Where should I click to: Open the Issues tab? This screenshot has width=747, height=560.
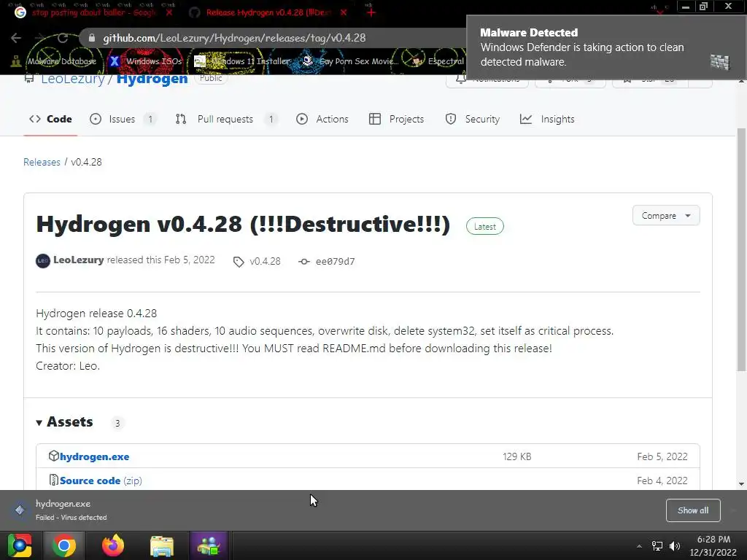coord(123,119)
